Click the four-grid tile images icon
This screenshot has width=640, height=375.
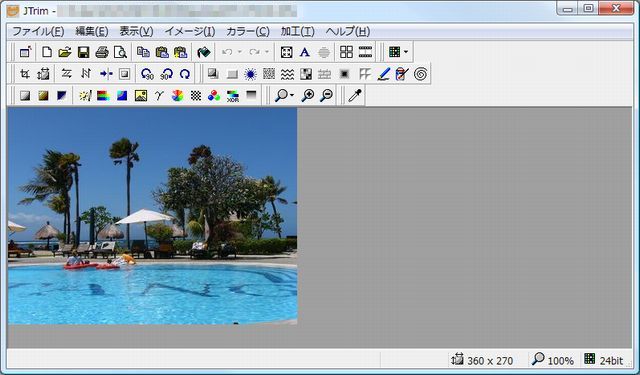[346, 52]
